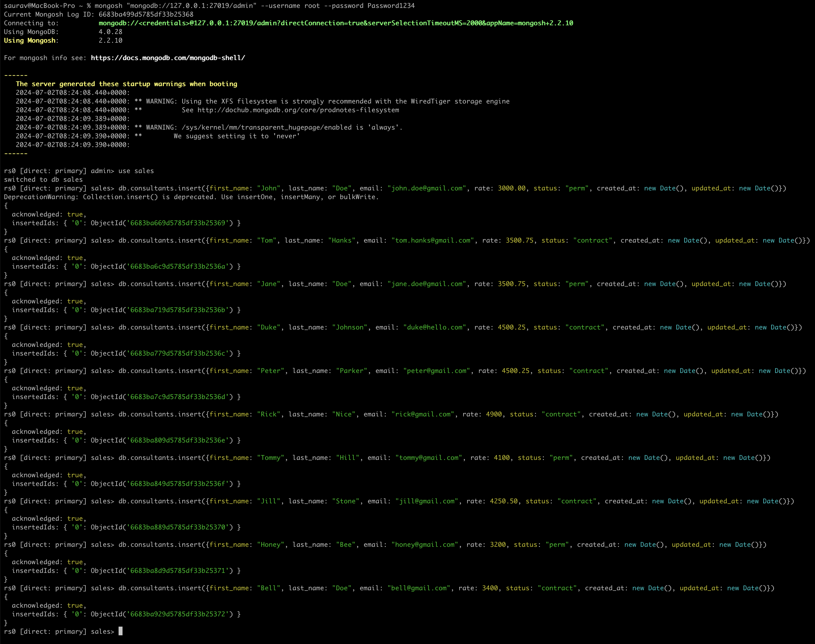The width and height of the screenshot is (815, 644).
Task: Click the DeprecationWarning message line
Action: (x=191, y=197)
